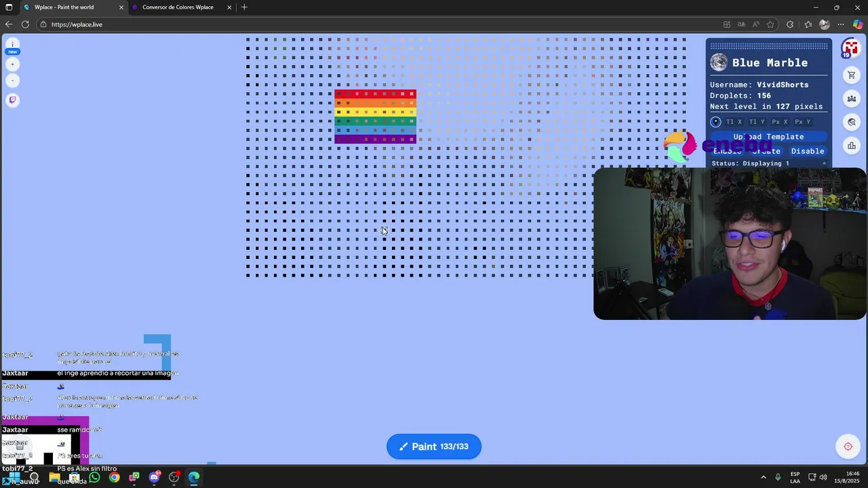Open WhatsApp from the taskbar
Image resolution: width=868 pixels, height=488 pixels.
[94, 477]
